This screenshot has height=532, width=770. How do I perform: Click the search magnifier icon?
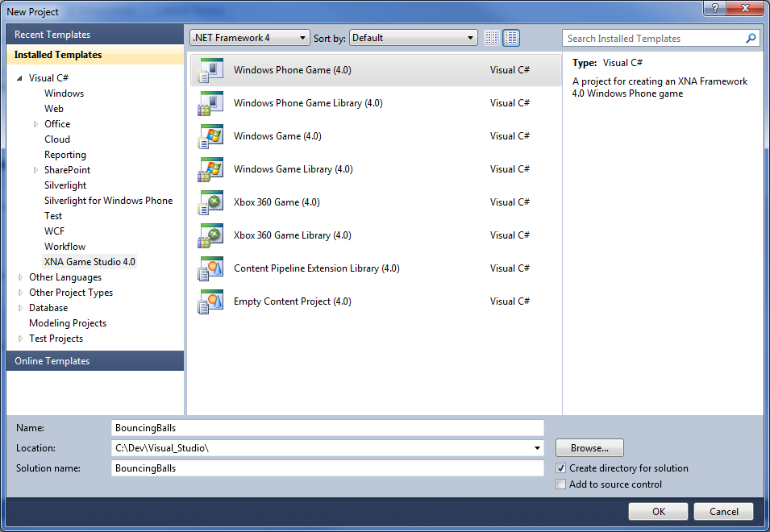(751, 38)
